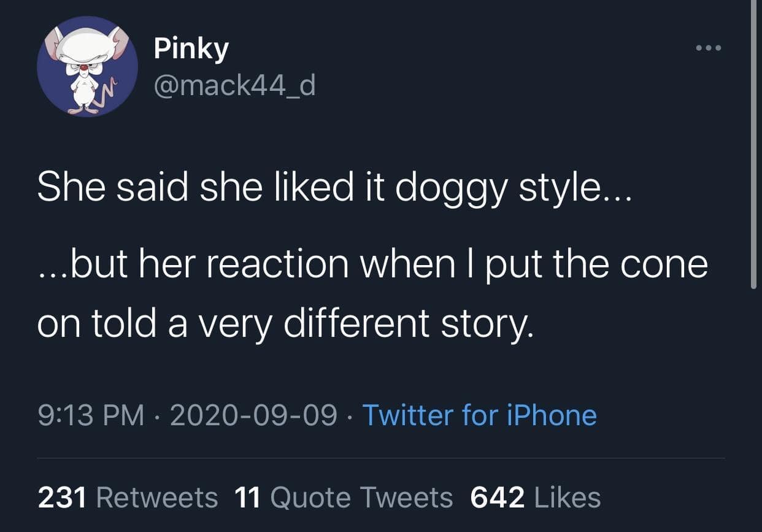Click the tweet line starting "...but her reaction"
Screen dimensions: 762x532
point(372,264)
